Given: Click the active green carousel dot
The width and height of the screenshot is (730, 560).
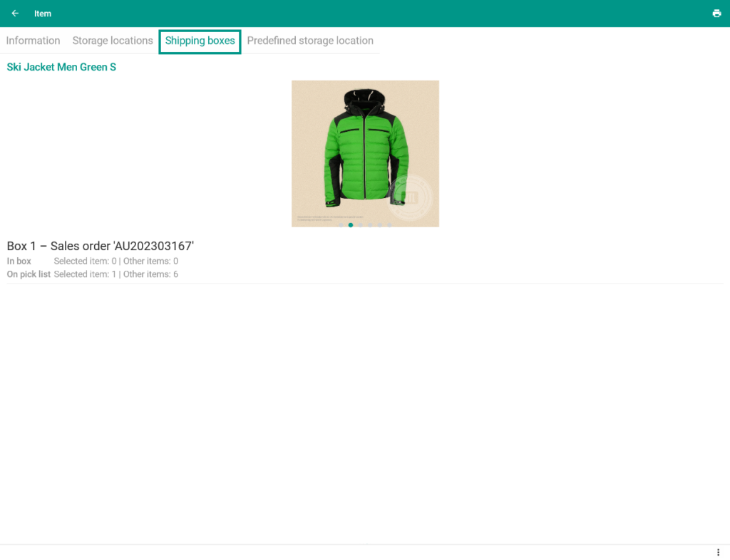Looking at the screenshot, I should coord(351,225).
